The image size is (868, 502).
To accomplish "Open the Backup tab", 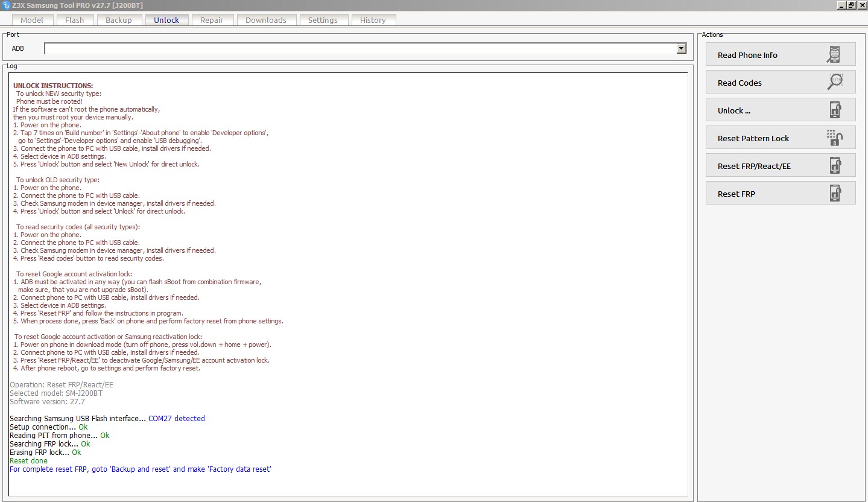I will point(119,20).
